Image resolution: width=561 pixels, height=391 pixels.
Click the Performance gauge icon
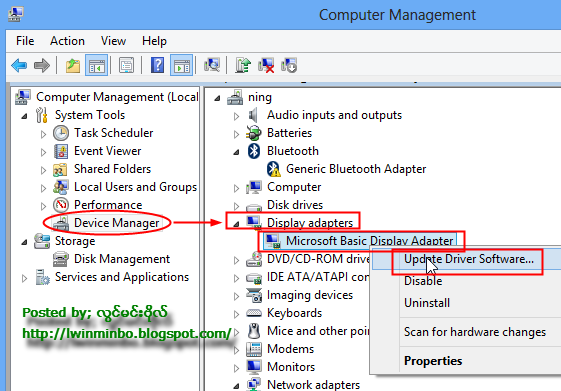(x=61, y=205)
